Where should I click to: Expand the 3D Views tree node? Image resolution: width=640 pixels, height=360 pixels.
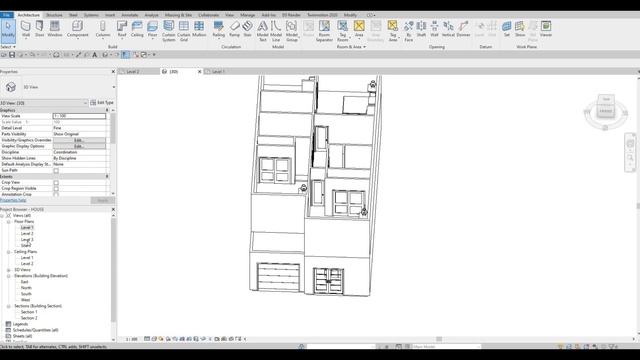[9, 270]
